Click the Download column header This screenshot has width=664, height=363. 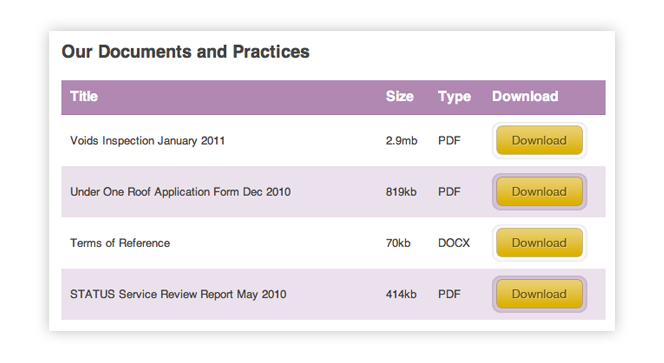525,97
